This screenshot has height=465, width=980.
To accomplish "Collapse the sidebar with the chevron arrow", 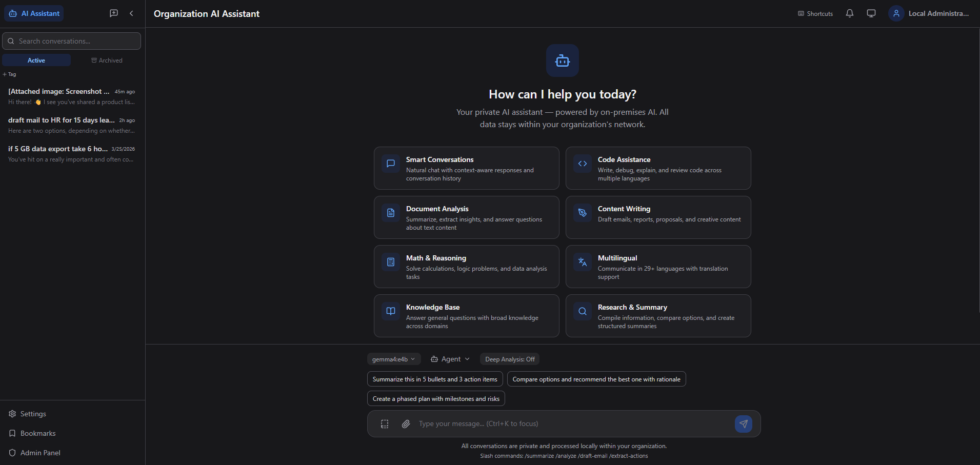I will pyautogui.click(x=131, y=13).
